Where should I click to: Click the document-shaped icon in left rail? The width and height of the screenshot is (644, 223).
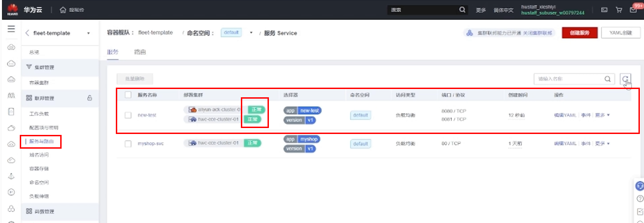click(11, 111)
